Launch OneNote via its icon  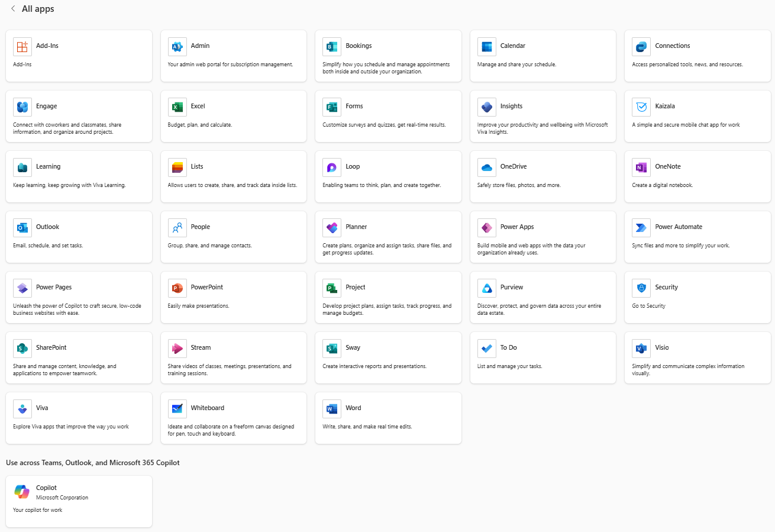tap(641, 167)
